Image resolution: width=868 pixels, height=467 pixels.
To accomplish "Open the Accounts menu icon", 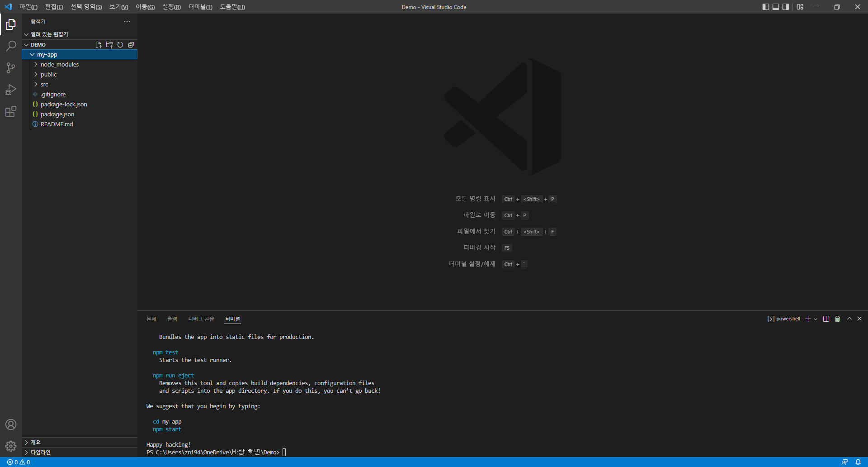I will pos(11,424).
